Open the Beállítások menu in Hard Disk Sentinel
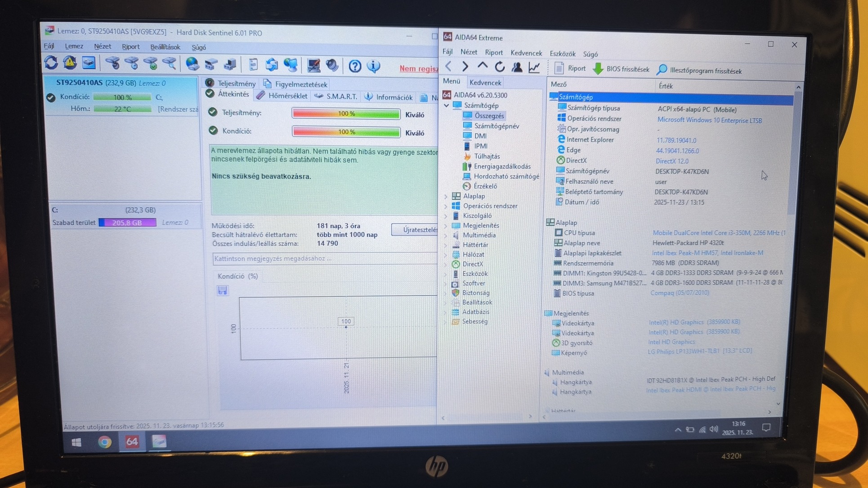The width and height of the screenshot is (868, 488). (x=165, y=47)
